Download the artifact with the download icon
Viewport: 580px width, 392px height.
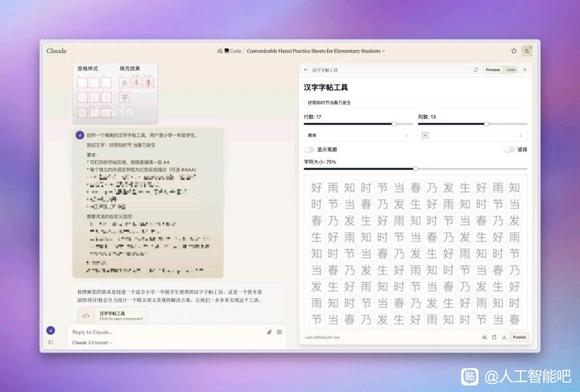504,337
